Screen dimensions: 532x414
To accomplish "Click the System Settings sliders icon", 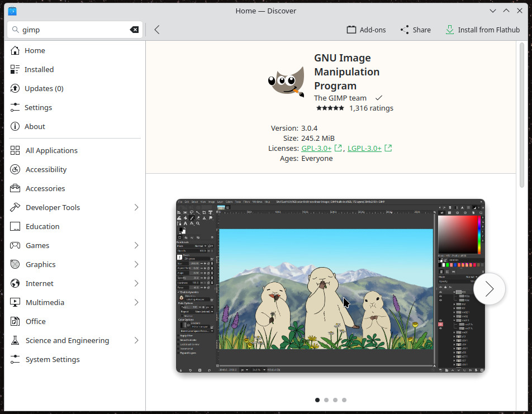I will click(x=15, y=359).
